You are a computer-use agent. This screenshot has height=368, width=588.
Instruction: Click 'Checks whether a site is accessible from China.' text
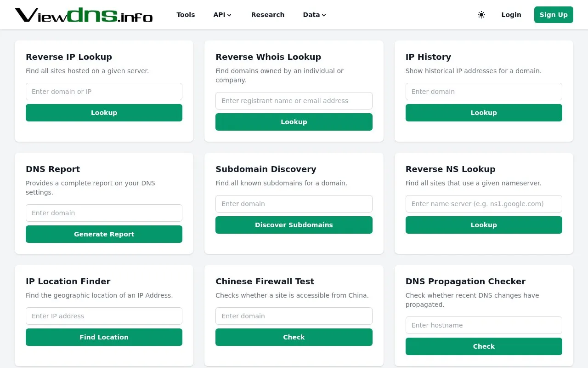292,295
